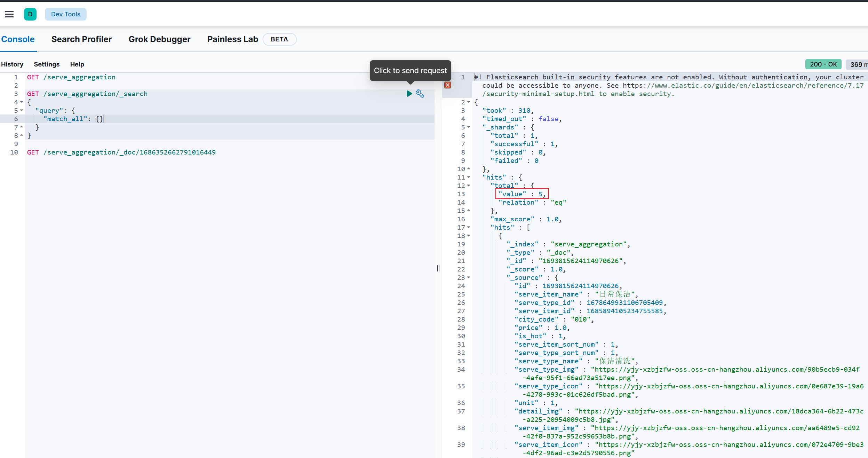
Task: Collapse the _shards block in the response
Action: pos(469,127)
